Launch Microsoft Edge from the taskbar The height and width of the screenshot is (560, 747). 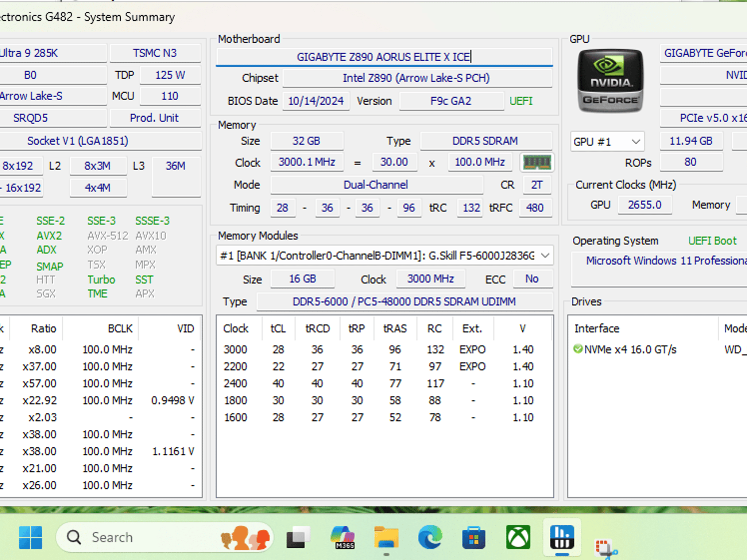(x=430, y=537)
